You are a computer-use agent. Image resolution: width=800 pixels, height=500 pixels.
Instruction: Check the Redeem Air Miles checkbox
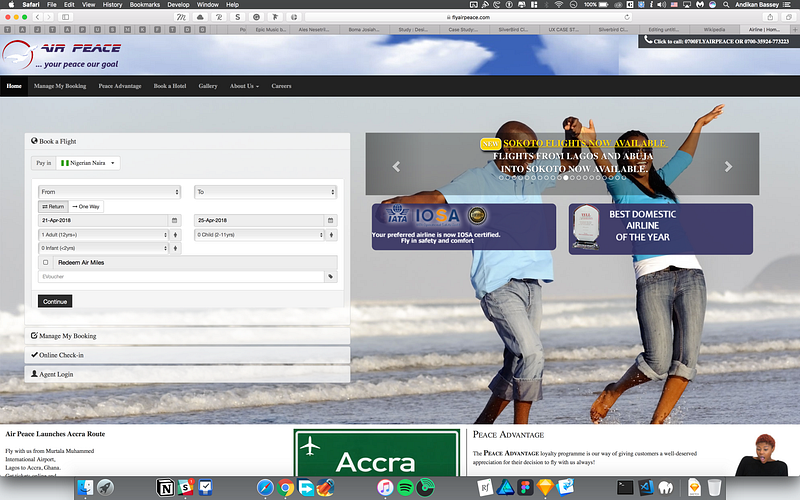tap(45, 262)
